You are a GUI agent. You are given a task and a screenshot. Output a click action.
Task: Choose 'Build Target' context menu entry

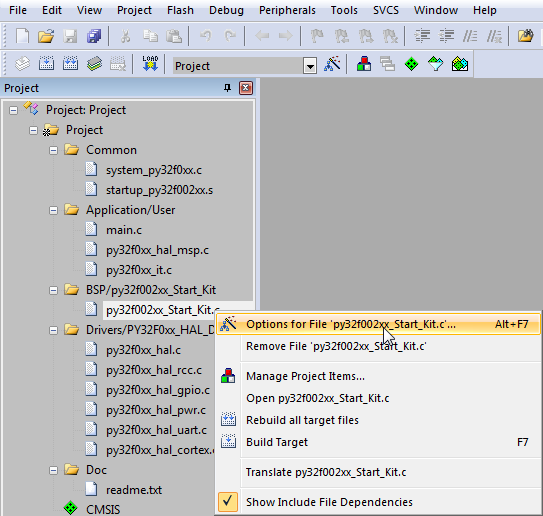pyautogui.click(x=379, y=442)
